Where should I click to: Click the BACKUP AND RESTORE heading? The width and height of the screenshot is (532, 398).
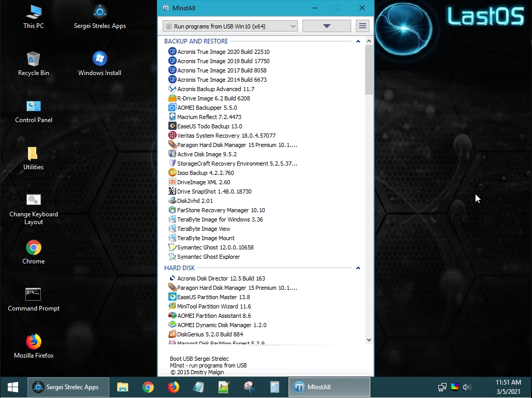pyautogui.click(x=196, y=41)
